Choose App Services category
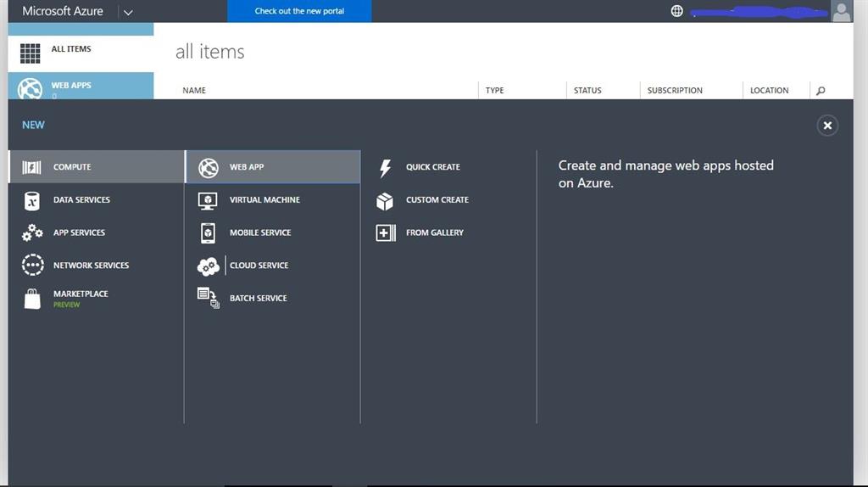Image resolution: width=868 pixels, height=487 pixels. 97,232
